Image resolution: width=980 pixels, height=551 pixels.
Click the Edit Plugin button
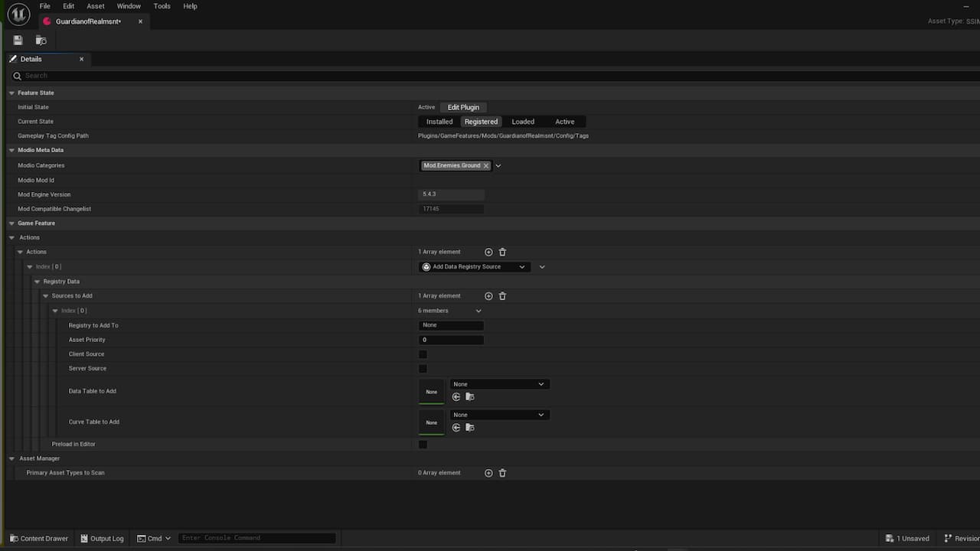click(x=463, y=107)
